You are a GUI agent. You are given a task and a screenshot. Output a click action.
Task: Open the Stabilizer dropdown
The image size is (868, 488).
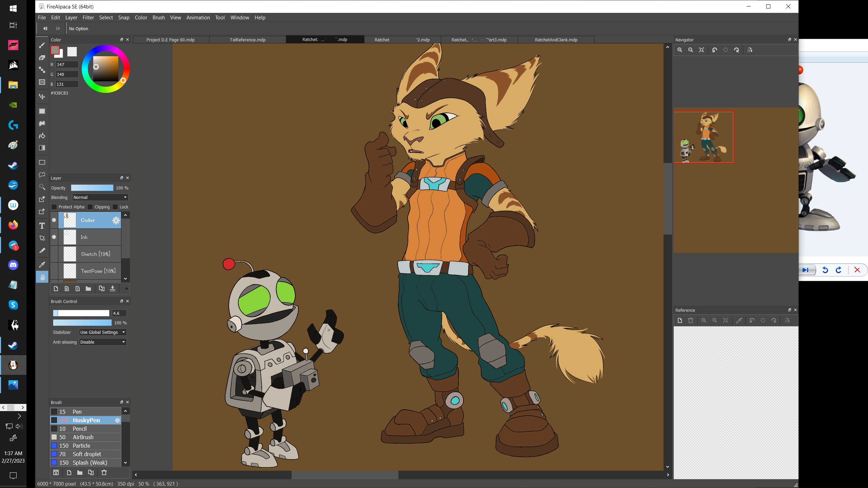pyautogui.click(x=103, y=332)
